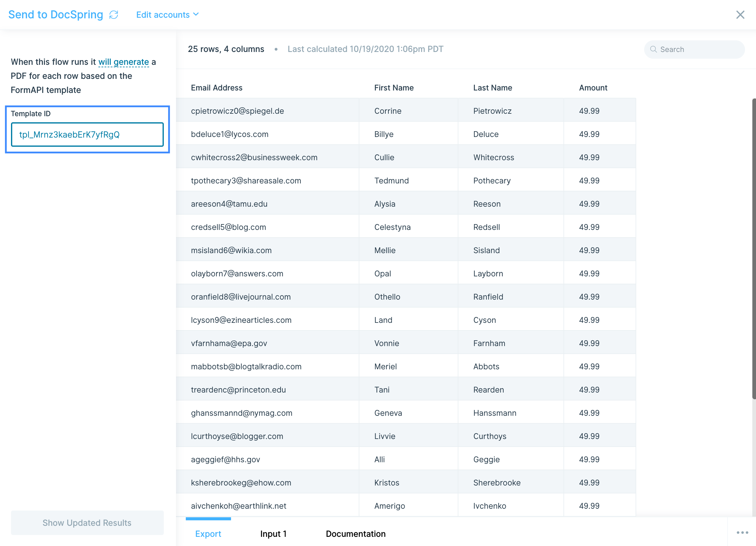The height and width of the screenshot is (546, 756).
Task: Click the Last Name column header
Action: pyautogui.click(x=492, y=88)
